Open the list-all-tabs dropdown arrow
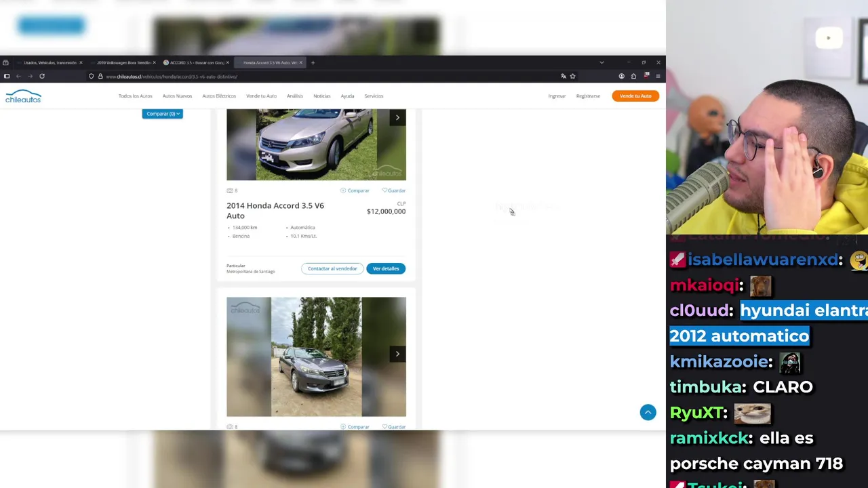Screen dimensions: 868x488 601,62
